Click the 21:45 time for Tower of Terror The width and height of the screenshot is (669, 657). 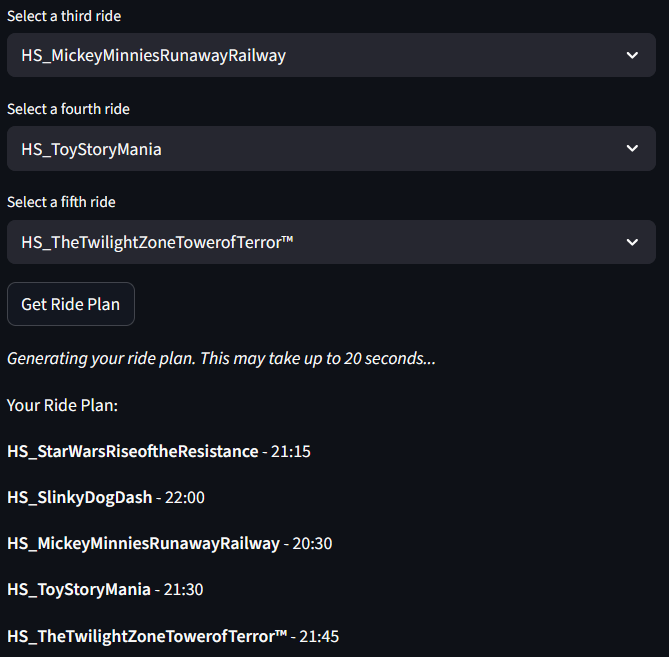[320, 635]
